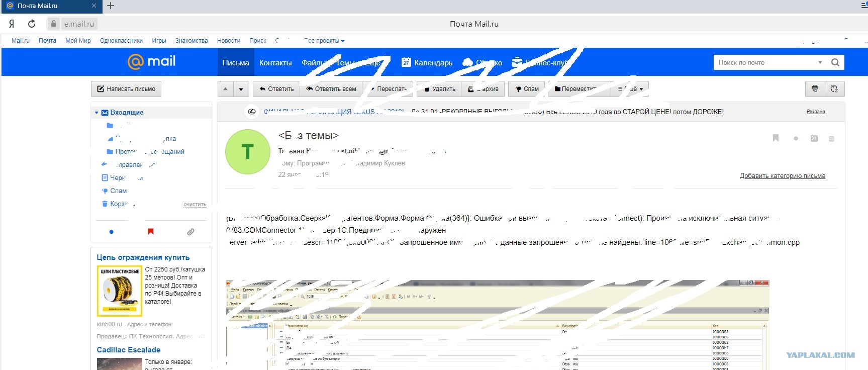Open Одноклассники in portal navigation

coord(121,41)
